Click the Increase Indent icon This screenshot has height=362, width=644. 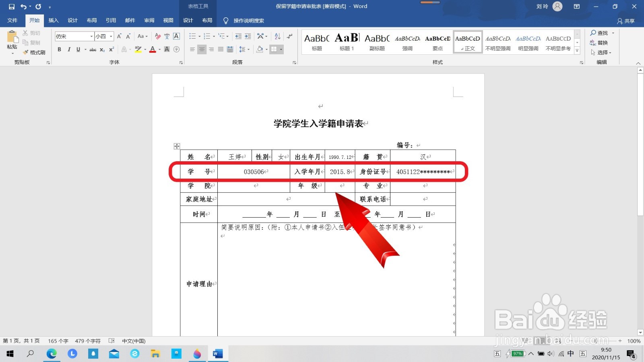248,36
